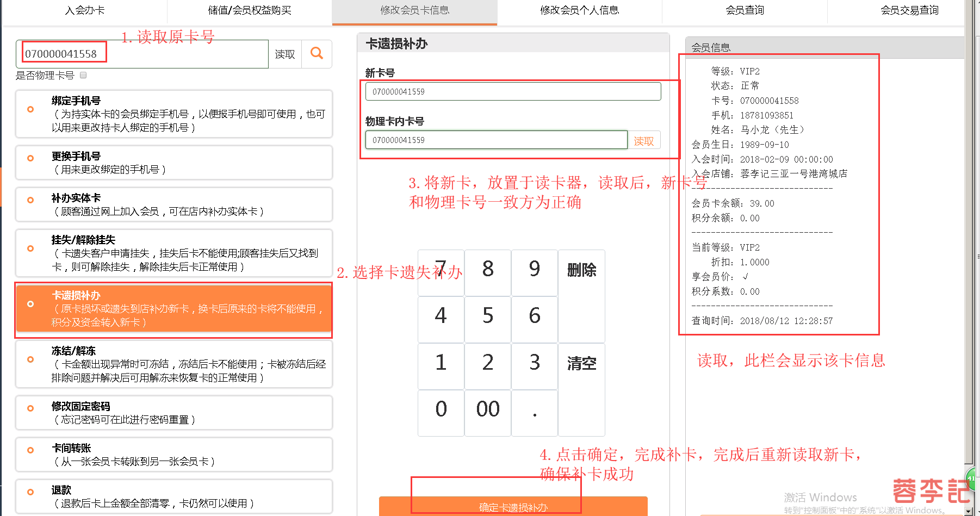Click 读取 button next to 物理卡内卡号
Image resolution: width=980 pixels, height=516 pixels.
[x=644, y=141]
